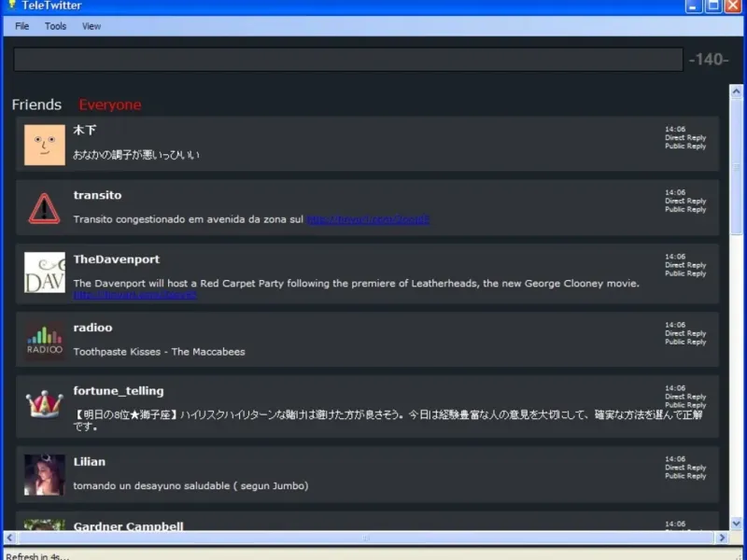This screenshot has width=747, height=560.
Task: Click Public Reply on TheDavenport's tweet
Action: pyautogui.click(x=685, y=273)
